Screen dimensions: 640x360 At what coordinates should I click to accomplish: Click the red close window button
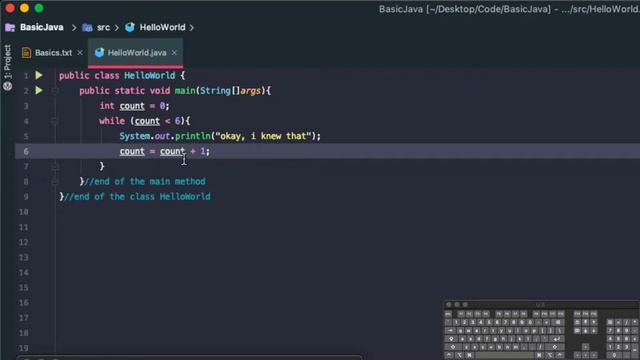pyautogui.click(x=10, y=8)
